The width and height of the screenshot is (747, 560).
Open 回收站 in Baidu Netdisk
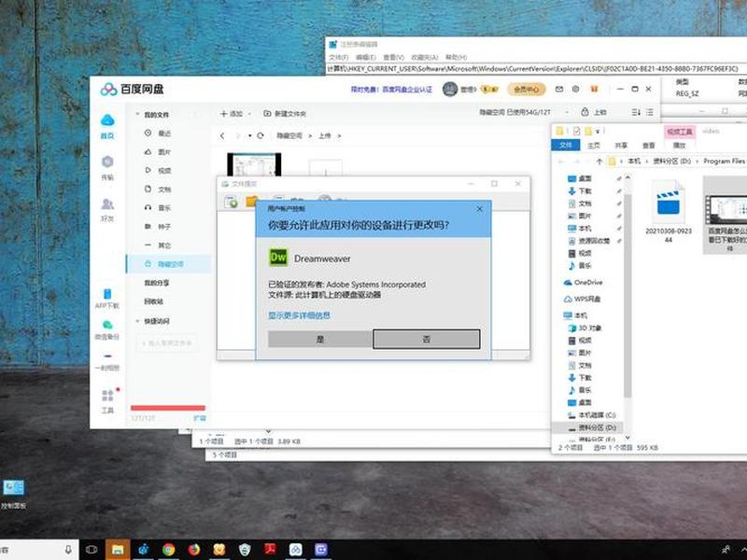pyautogui.click(x=154, y=301)
